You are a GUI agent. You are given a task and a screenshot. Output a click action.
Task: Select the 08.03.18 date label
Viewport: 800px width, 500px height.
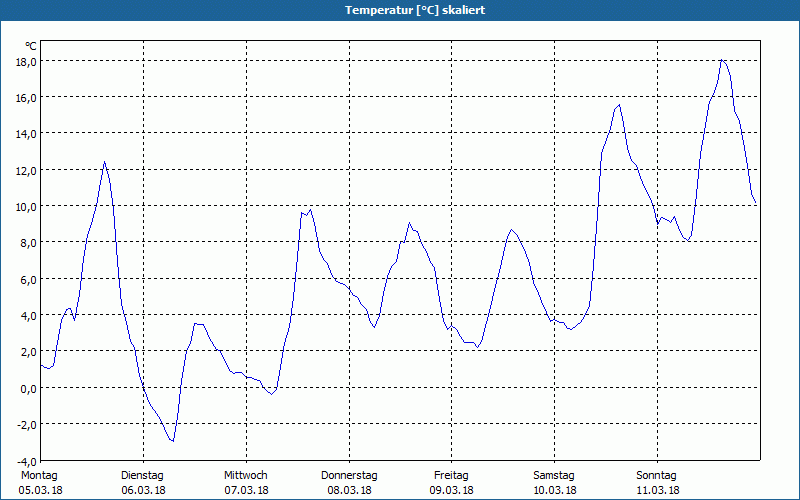click(x=349, y=490)
